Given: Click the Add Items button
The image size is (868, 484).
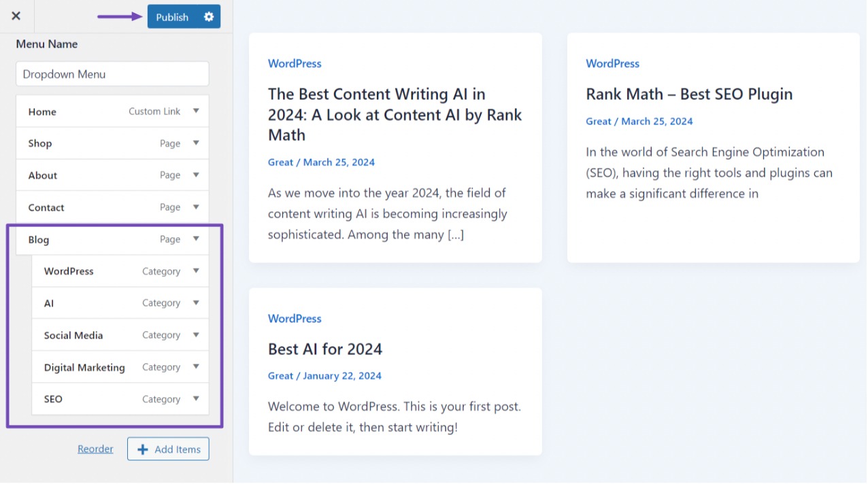Looking at the screenshot, I should pos(168,449).
